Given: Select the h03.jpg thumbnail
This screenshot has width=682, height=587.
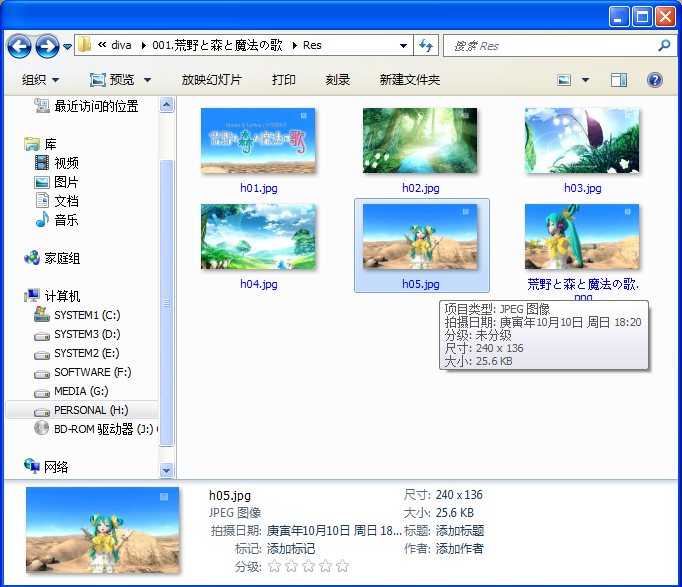Looking at the screenshot, I should (x=582, y=140).
